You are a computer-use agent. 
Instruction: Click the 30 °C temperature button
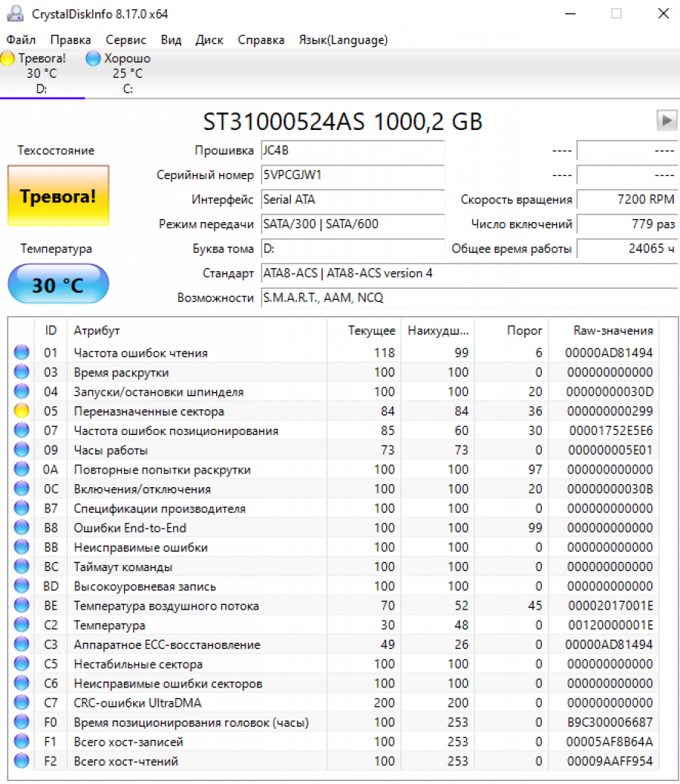58,285
